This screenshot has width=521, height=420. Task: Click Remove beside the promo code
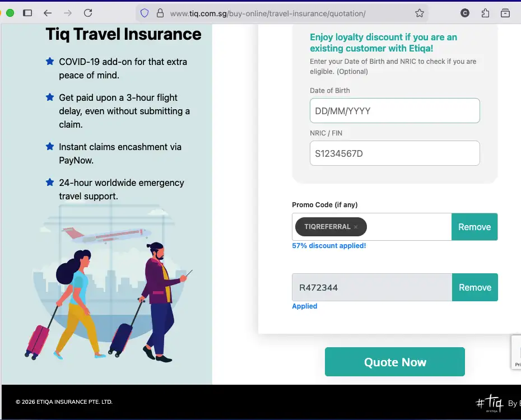point(475,227)
